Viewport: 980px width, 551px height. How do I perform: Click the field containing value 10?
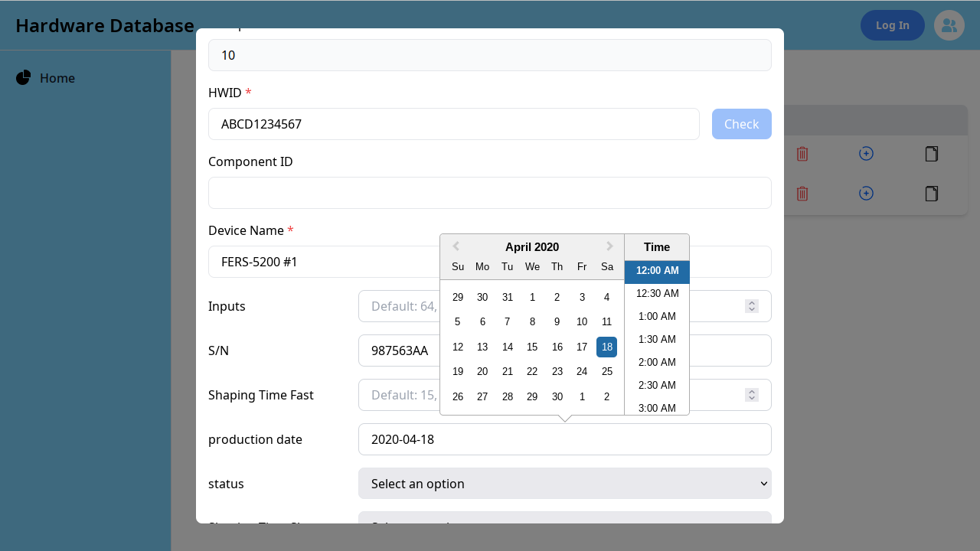pyautogui.click(x=490, y=55)
